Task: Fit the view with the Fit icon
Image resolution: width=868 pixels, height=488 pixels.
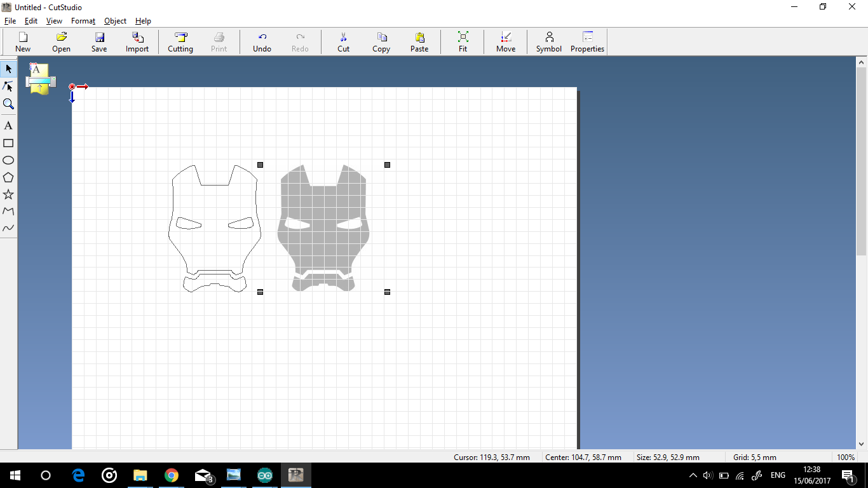Action: (463, 42)
